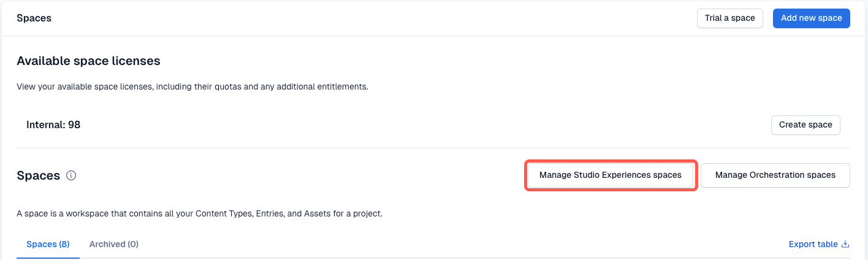Click the Spaces section heading
The image size is (868, 260).
tap(38, 176)
